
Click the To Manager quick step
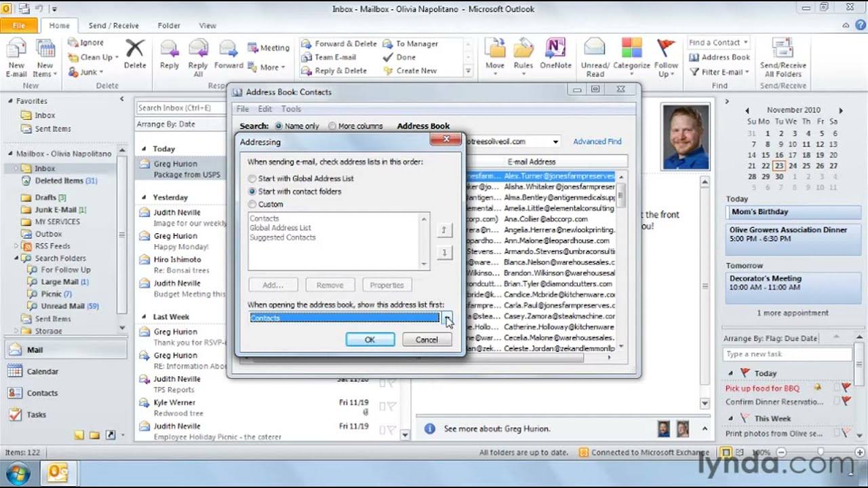(x=410, y=43)
